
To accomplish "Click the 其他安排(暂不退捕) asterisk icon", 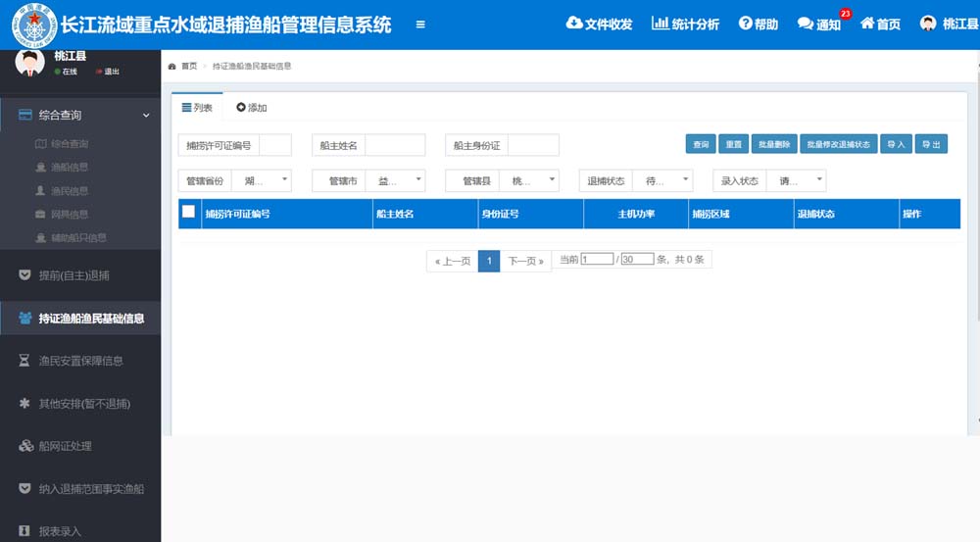I will pyautogui.click(x=24, y=403).
